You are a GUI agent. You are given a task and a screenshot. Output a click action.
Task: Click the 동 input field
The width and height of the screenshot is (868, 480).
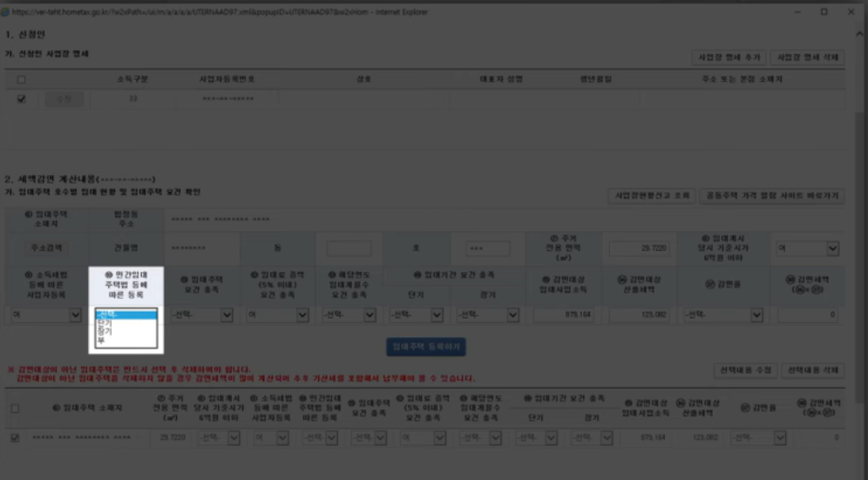(349, 248)
